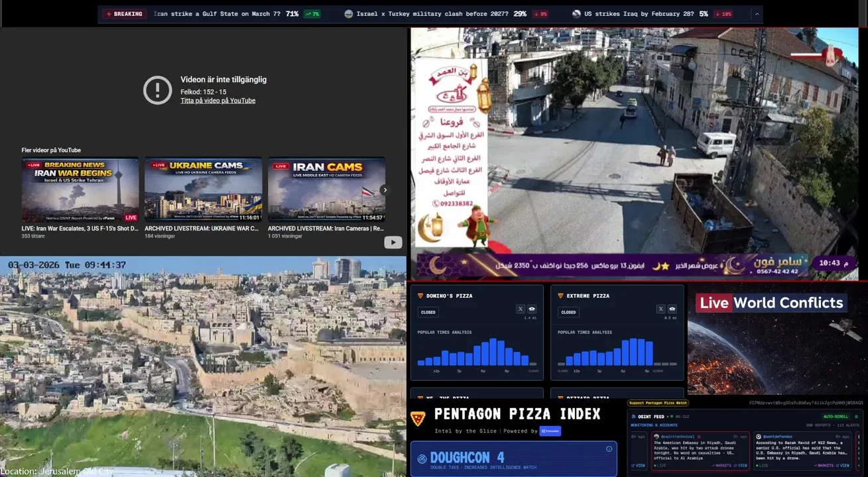Open Domino's Pizza X icon
The height and width of the screenshot is (477, 868).
coord(521,309)
